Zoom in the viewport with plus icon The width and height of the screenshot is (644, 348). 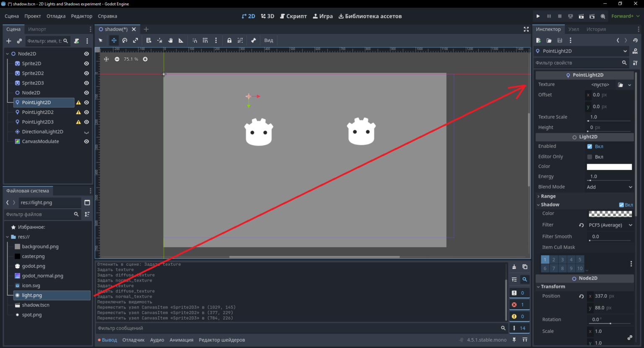click(x=145, y=59)
